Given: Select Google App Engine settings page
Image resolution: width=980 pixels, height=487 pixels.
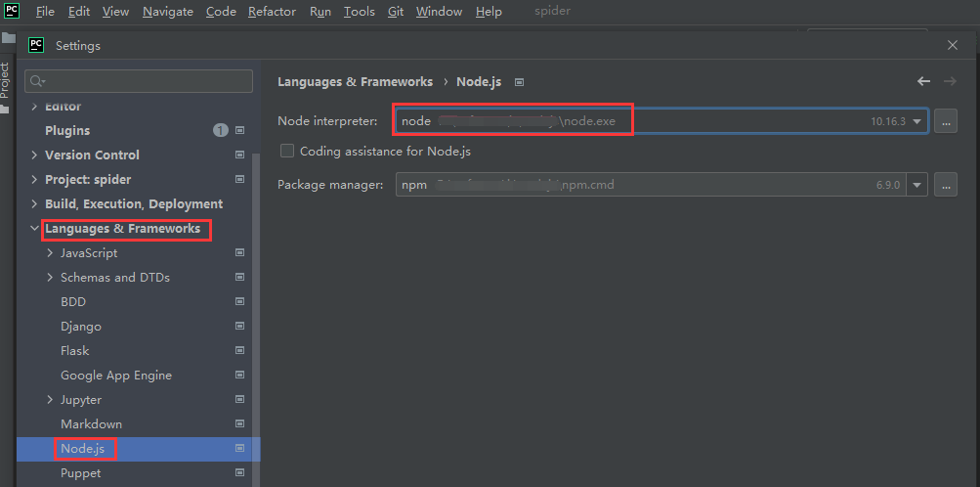Looking at the screenshot, I should pyautogui.click(x=116, y=376).
